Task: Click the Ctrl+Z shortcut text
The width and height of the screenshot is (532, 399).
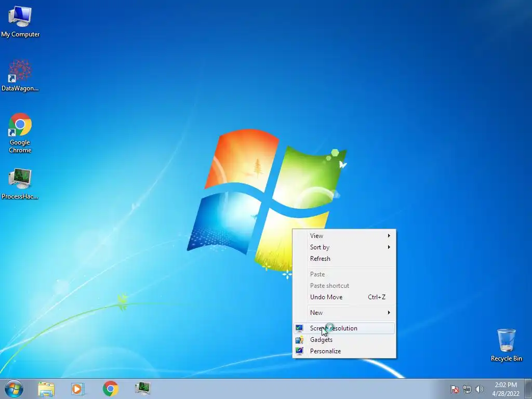Action: tap(377, 297)
